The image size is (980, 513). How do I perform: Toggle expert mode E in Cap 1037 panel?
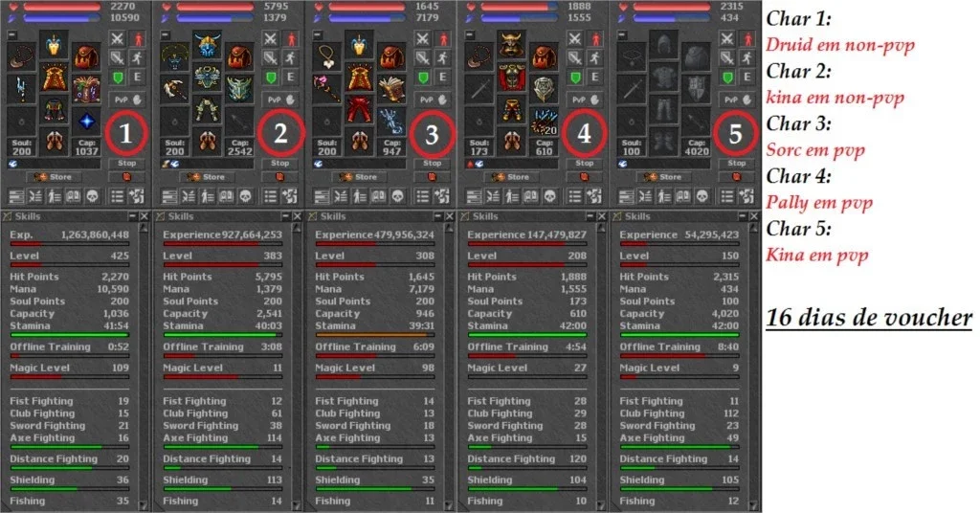tap(137, 78)
